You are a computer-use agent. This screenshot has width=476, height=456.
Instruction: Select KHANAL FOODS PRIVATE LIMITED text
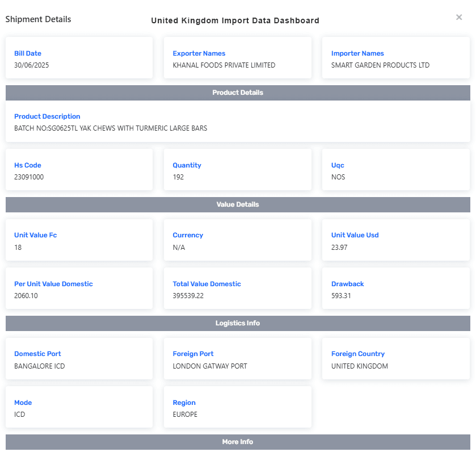224,65
